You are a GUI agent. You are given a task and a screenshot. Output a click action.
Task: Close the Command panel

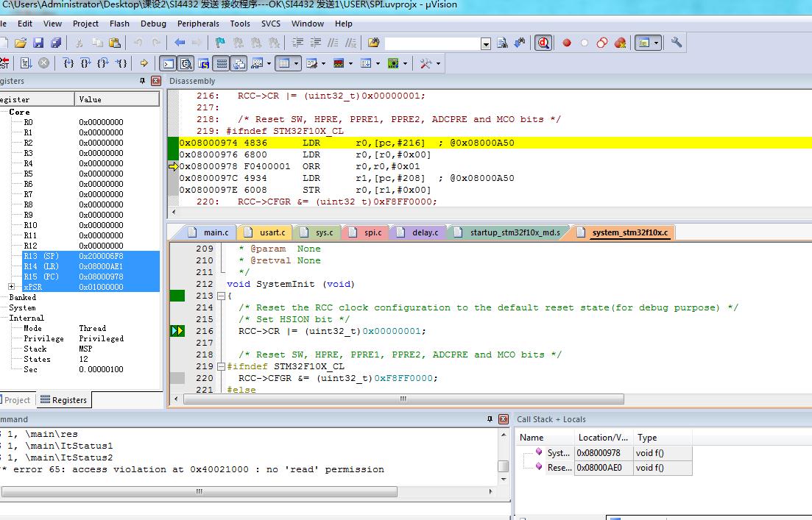click(504, 419)
